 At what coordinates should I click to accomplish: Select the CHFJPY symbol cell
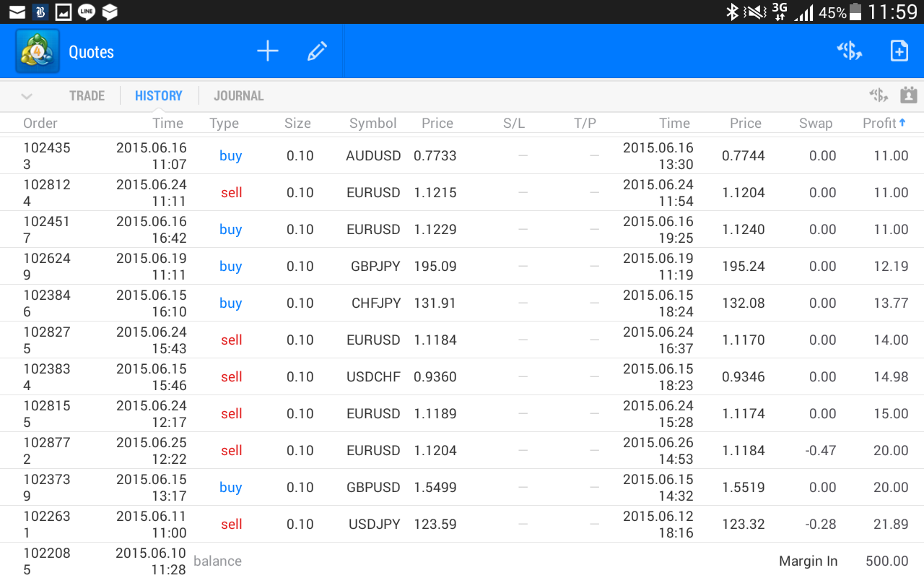click(x=375, y=303)
